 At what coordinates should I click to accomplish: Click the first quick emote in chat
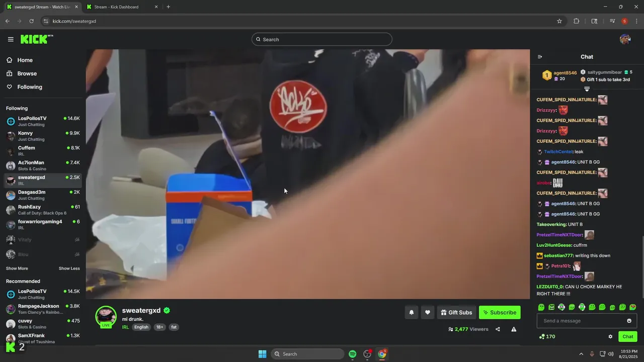pyautogui.click(x=541, y=307)
